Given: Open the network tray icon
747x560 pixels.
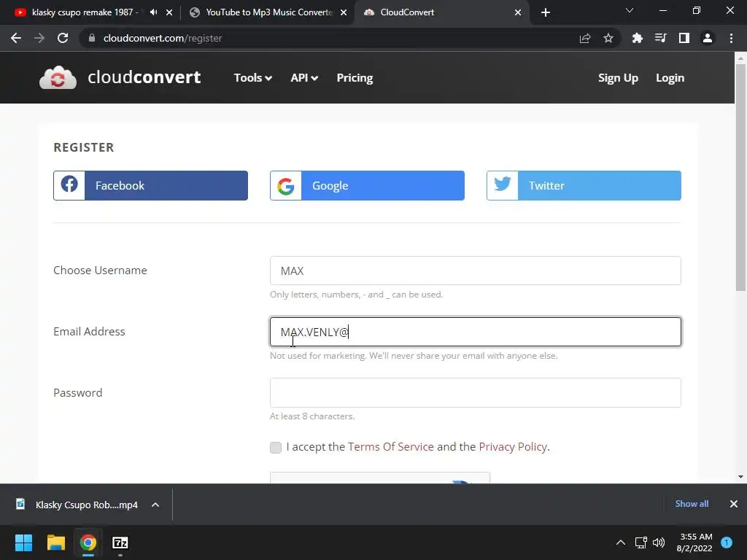Looking at the screenshot, I should pos(640,542).
